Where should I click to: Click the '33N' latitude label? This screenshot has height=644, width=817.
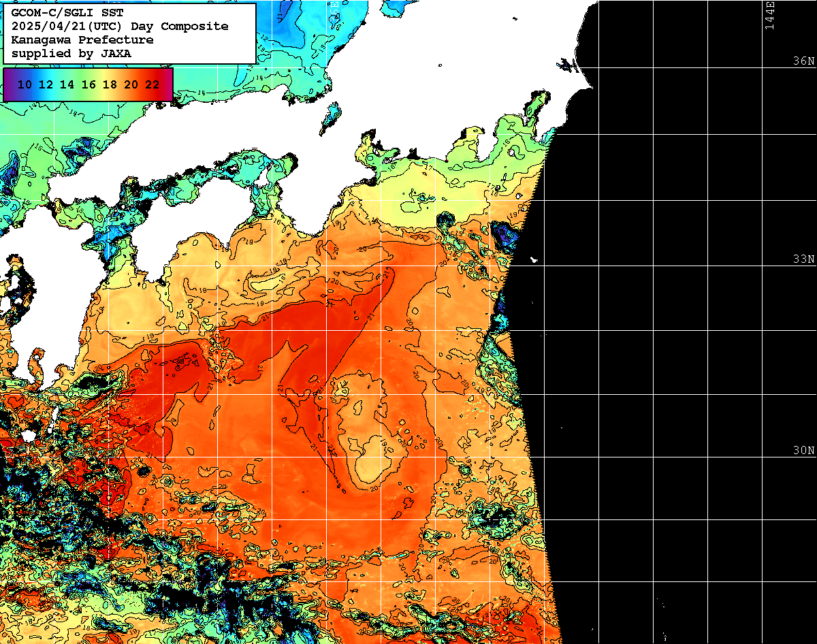tap(804, 259)
